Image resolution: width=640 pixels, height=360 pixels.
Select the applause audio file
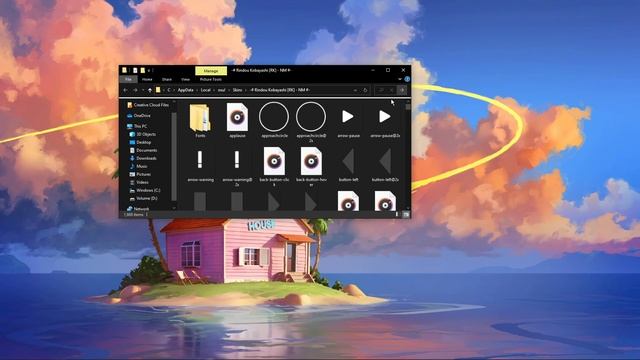237,120
